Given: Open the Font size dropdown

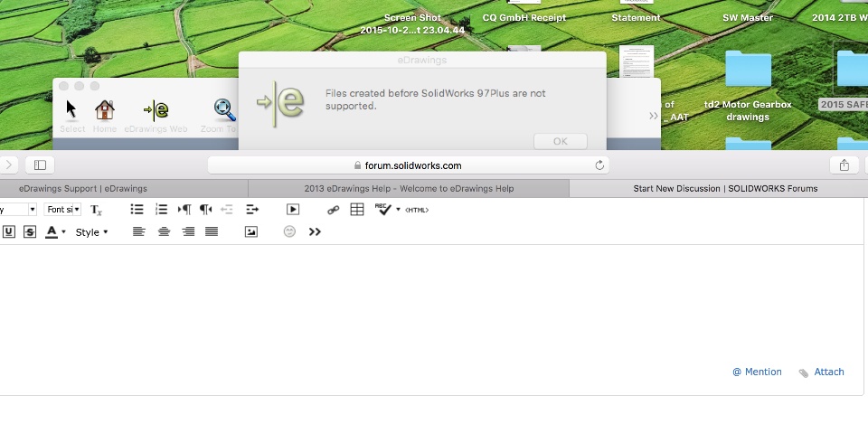Looking at the screenshot, I should [62, 209].
